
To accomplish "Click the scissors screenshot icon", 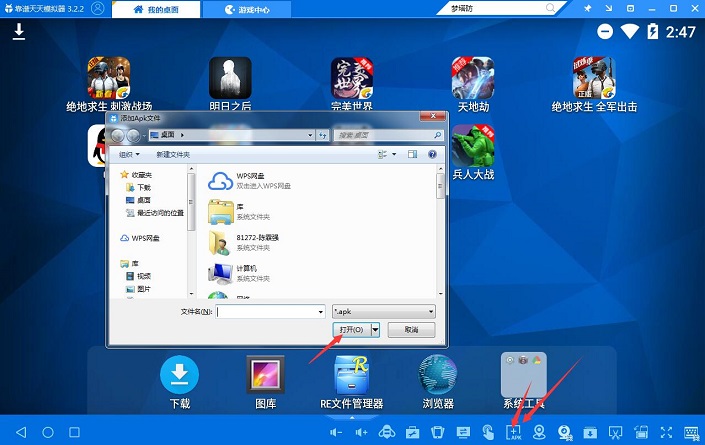I will pyautogui.click(x=616, y=432).
